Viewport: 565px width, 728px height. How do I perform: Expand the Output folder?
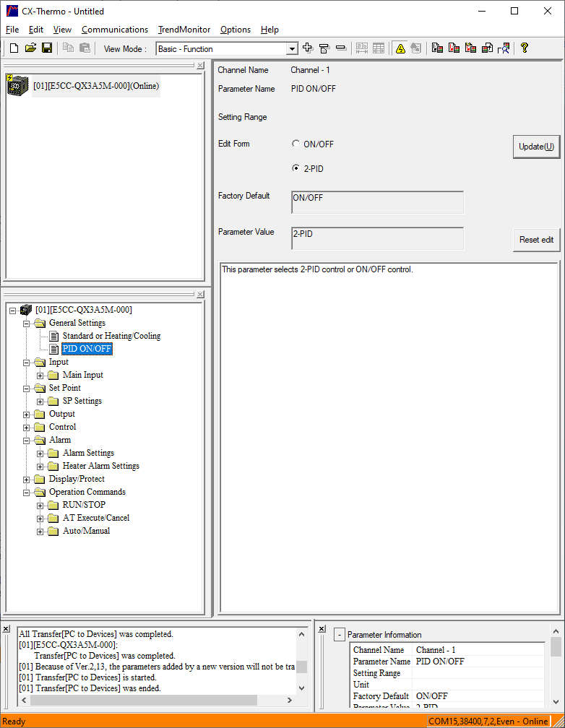(27, 415)
